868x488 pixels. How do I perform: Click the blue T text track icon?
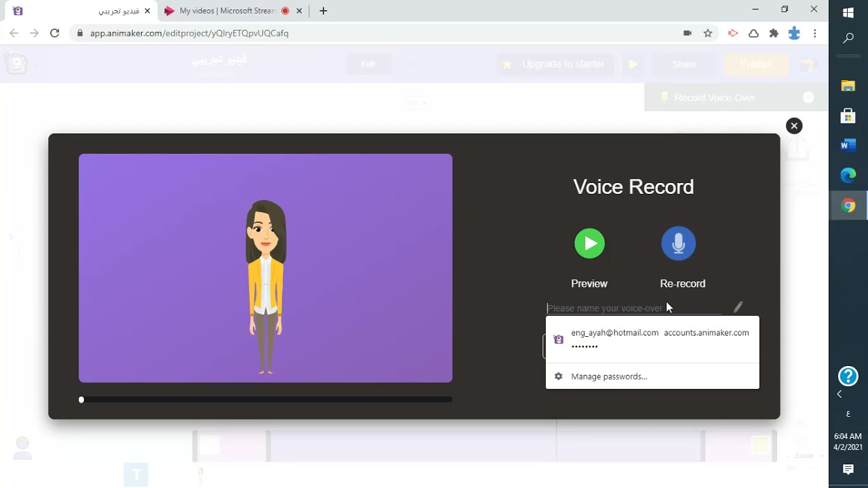[x=136, y=474]
